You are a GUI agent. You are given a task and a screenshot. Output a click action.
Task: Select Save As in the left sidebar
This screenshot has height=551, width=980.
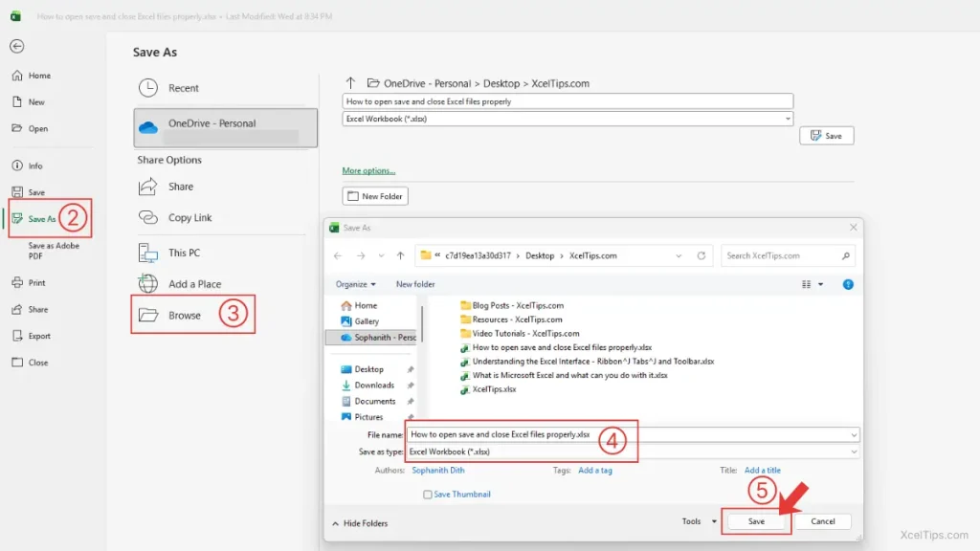(x=36, y=217)
